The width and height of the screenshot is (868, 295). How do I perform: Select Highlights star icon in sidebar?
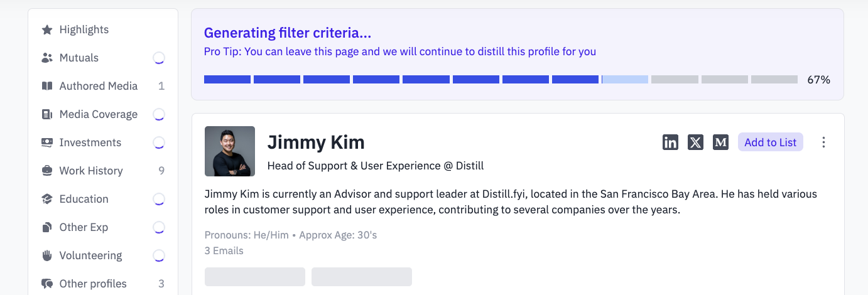[x=47, y=29]
